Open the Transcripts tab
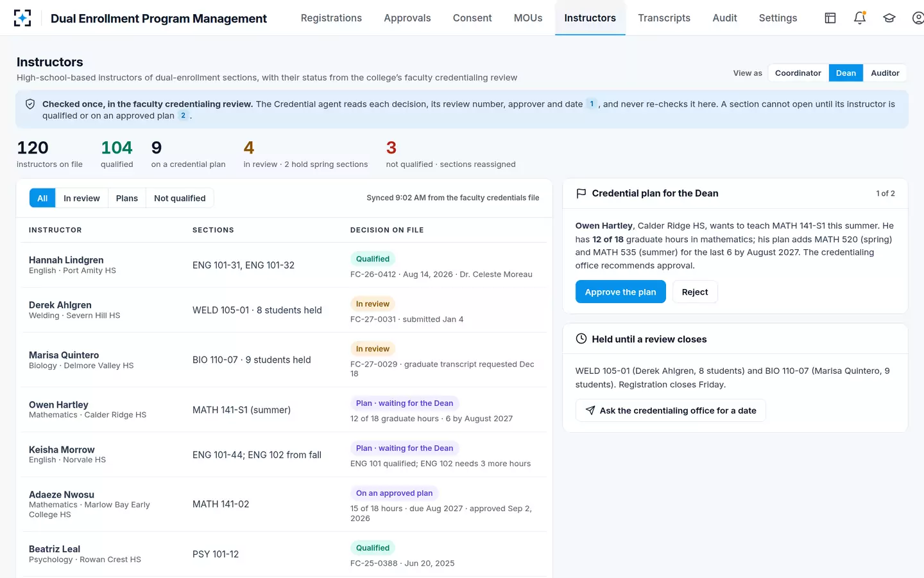Image resolution: width=924 pixels, height=578 pixels. pos(664,18)
